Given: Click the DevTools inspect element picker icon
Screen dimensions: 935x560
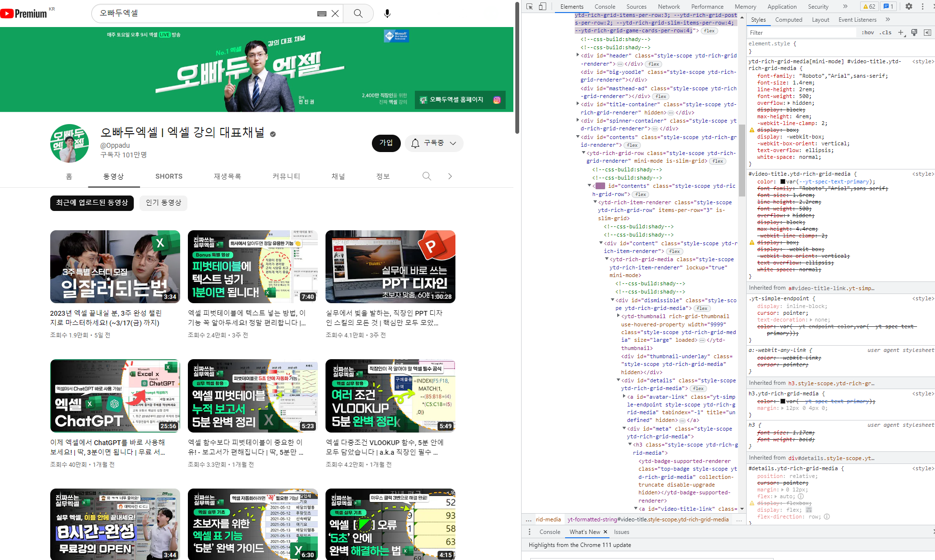Looking at the screenshot, I should click(x=530, y=6).
